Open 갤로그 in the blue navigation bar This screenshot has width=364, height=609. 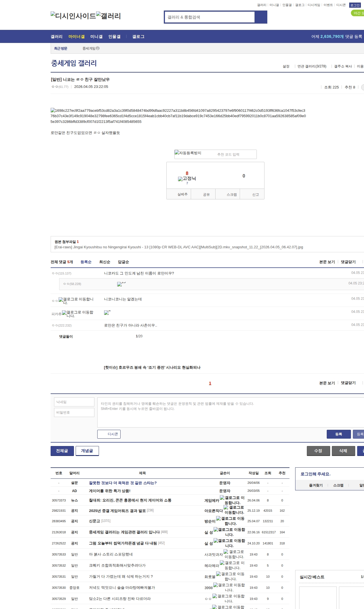138,36
